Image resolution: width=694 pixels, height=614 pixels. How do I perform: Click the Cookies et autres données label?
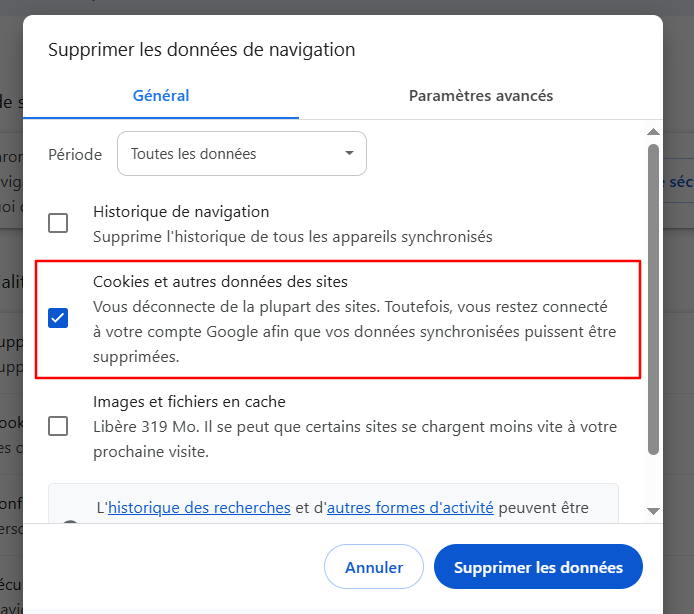[220, 282]
